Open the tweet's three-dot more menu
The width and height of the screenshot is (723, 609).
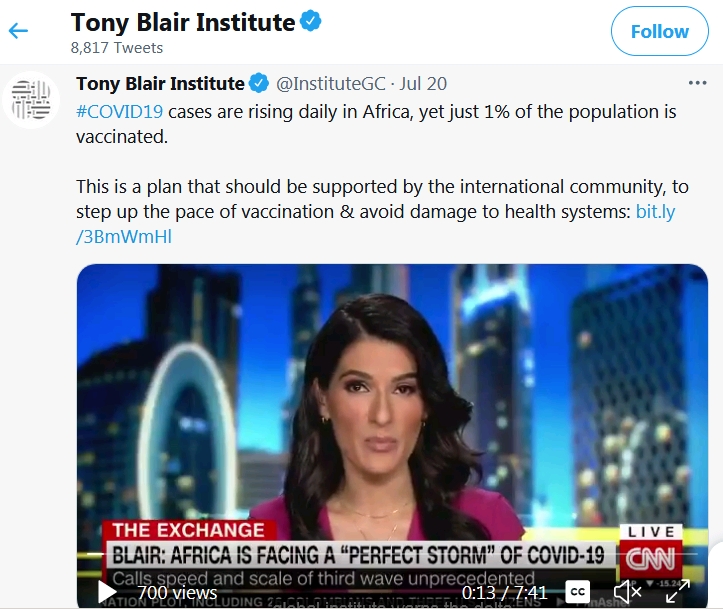coord(697,83)
